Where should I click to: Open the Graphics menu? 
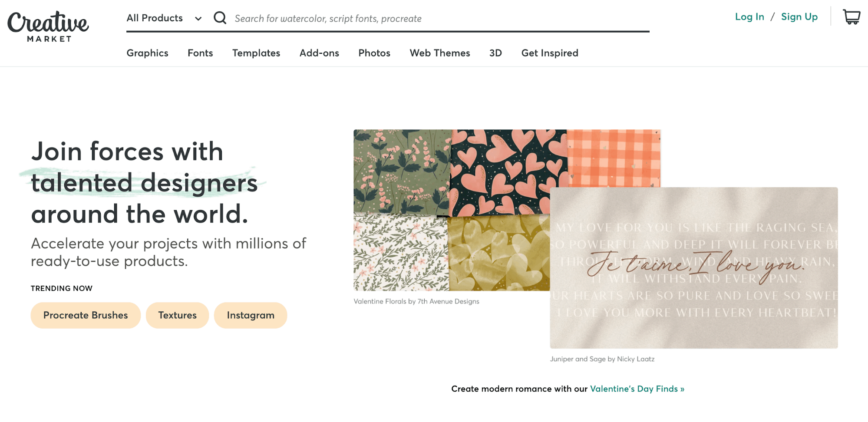point(147,53)
